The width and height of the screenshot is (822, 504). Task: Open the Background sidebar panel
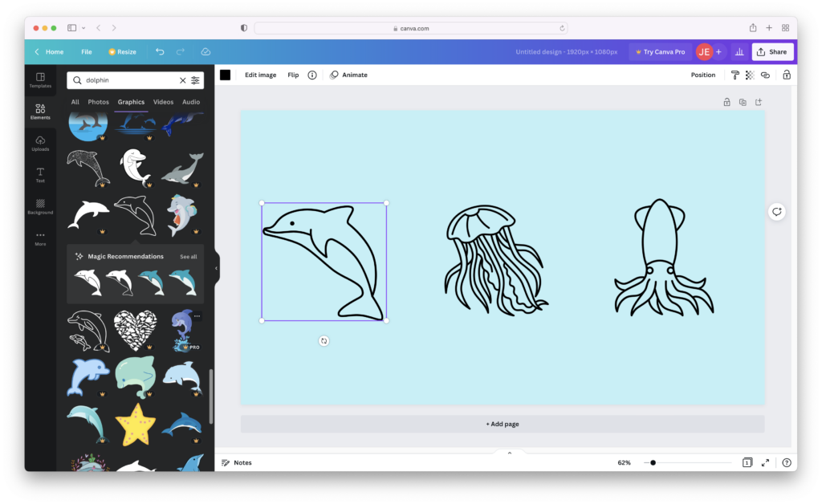click(40, 206)
